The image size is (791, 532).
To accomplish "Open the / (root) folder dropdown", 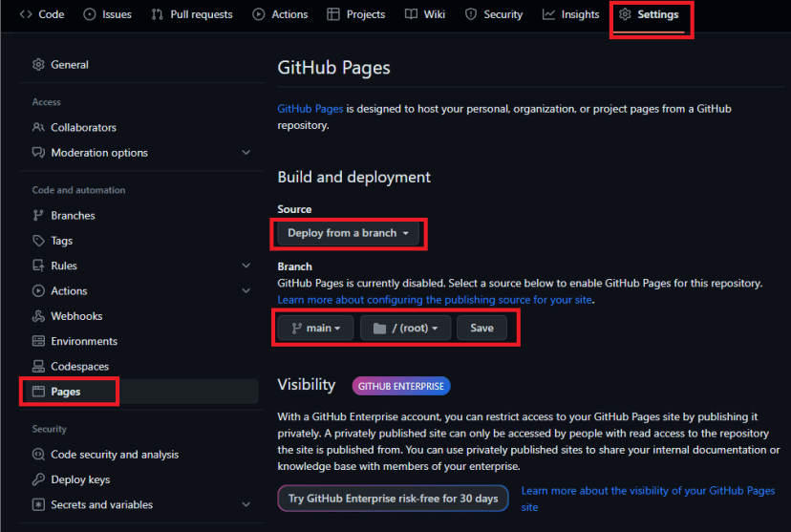I will click(x=406, y=329).
